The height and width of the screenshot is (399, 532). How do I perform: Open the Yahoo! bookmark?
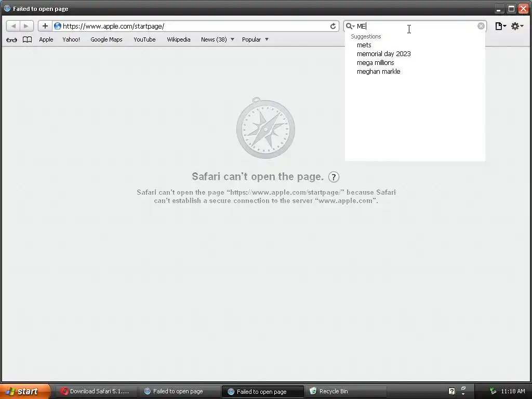click(x=71, y=39)
